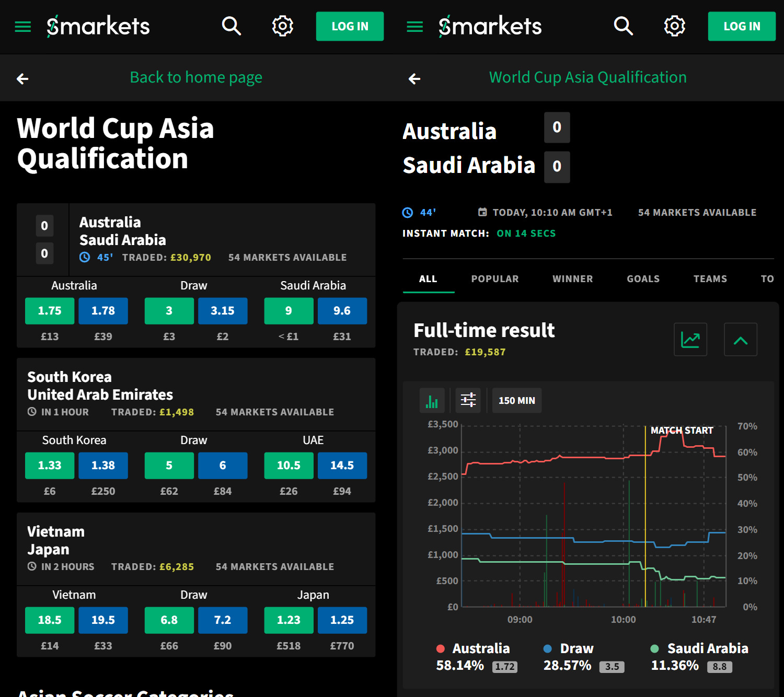Screen dimensions: 784x697
Task: Switch to the GOALS tab
Action: pos(643,279)
